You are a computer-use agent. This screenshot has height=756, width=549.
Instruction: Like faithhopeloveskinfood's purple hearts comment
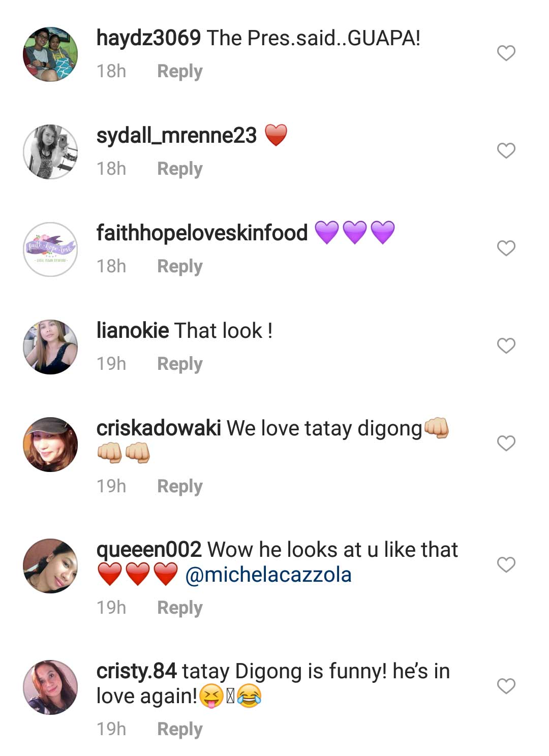point(506,248)
